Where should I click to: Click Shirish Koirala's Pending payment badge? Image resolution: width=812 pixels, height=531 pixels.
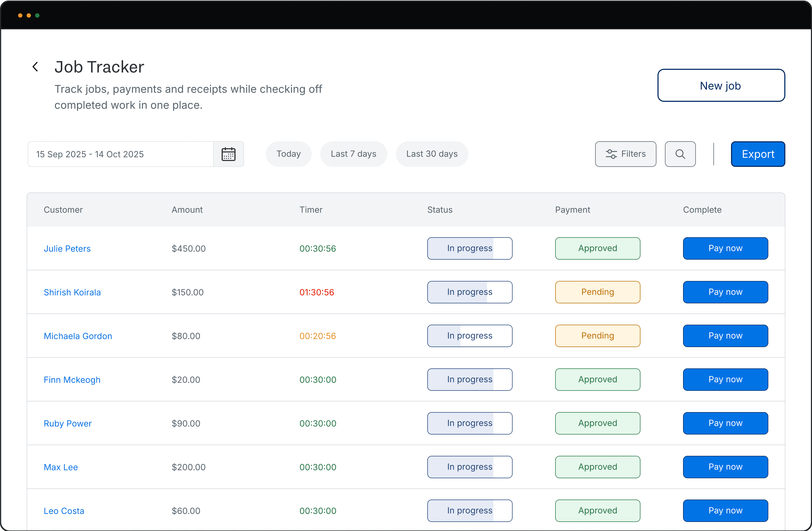[x=597, y=292]
